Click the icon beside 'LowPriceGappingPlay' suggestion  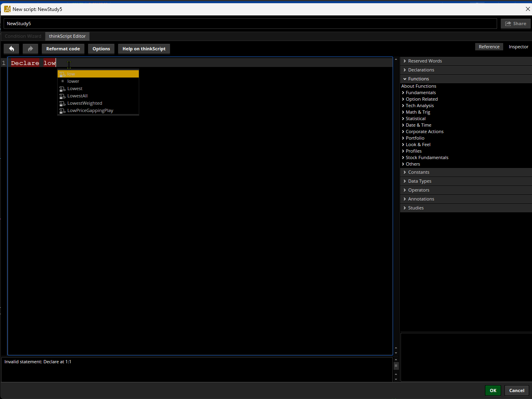[x=62, y=110]
